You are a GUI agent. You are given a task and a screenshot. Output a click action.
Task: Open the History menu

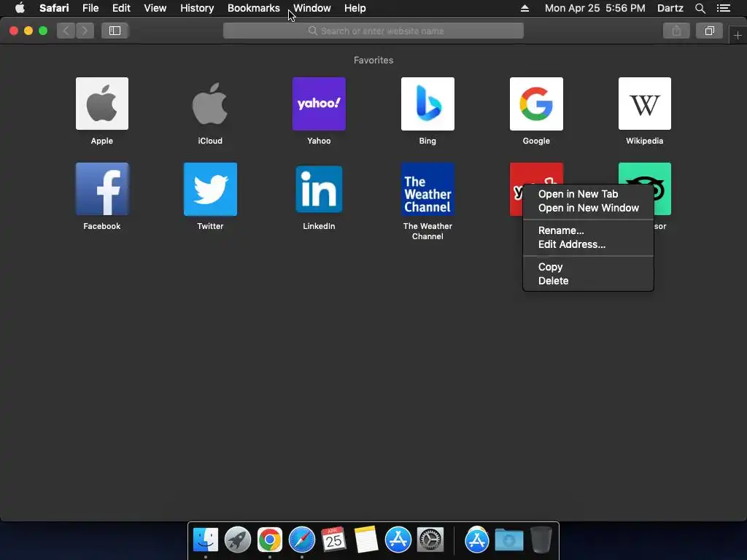tap(197, 8)
